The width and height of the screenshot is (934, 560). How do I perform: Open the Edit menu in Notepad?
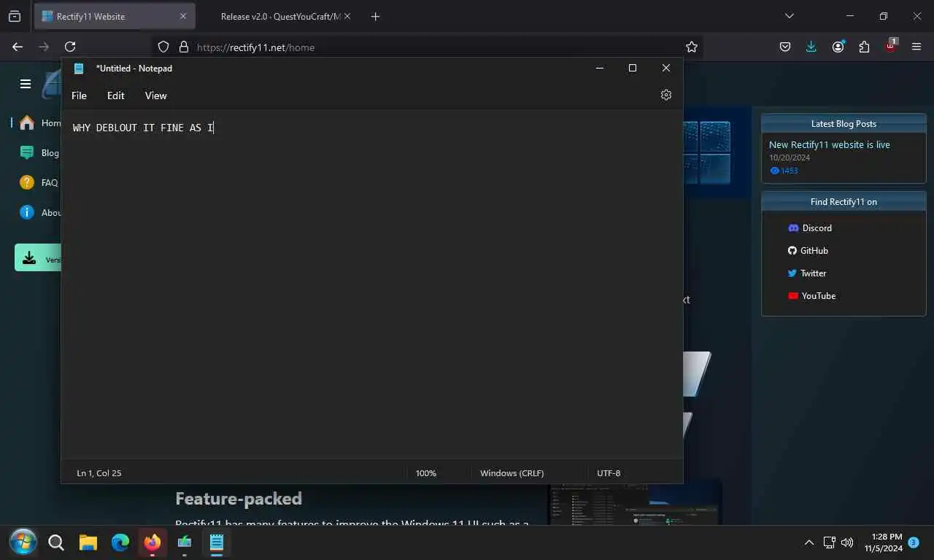(116, 96)
